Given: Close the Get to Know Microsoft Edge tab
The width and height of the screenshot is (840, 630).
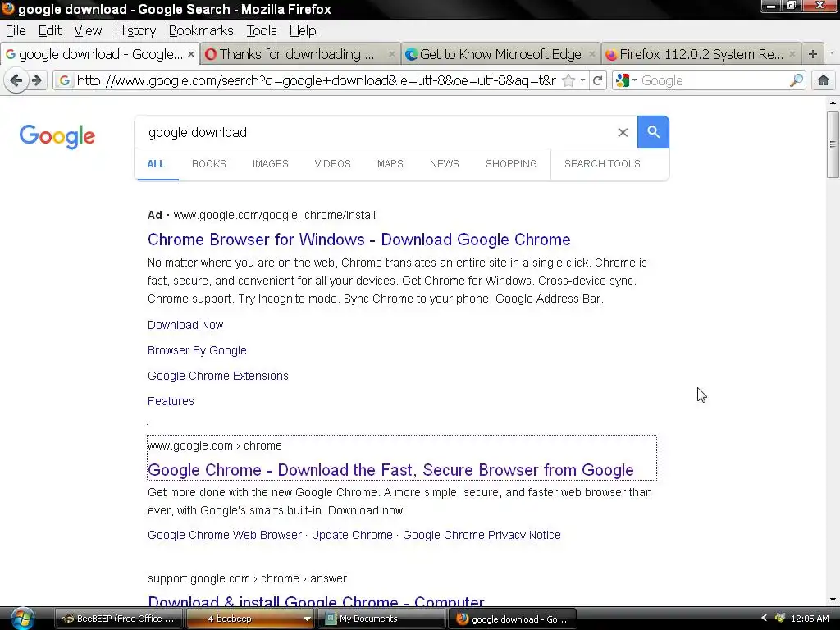Looking at the screenshot, I should click(592, 54).
